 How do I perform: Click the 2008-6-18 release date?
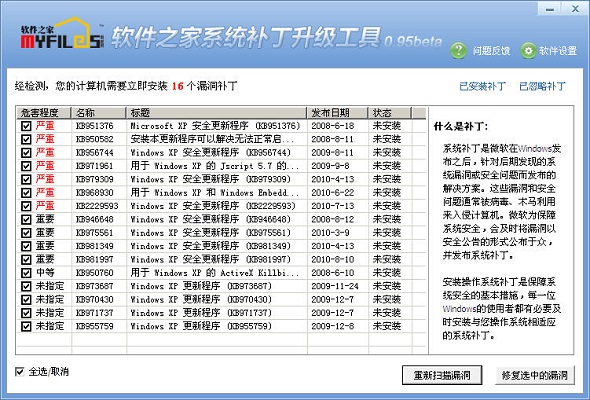[x=333, y=126]
